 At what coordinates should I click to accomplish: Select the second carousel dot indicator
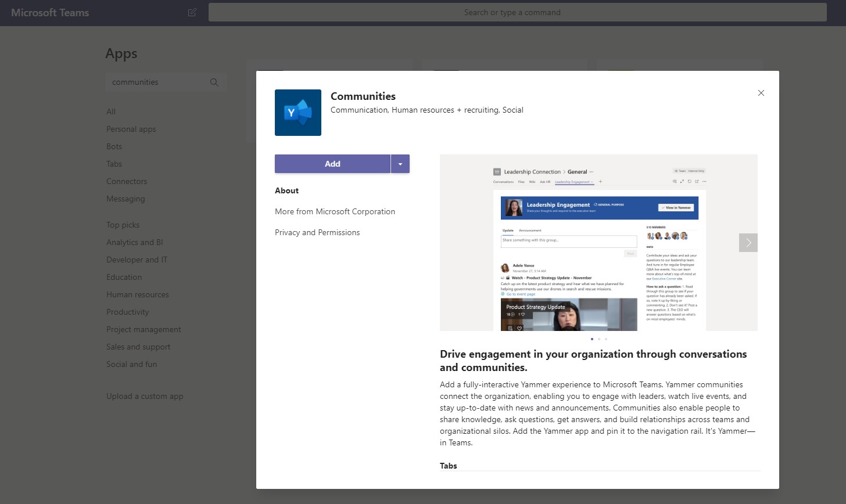pyautogui.click(x=599, y=339)
